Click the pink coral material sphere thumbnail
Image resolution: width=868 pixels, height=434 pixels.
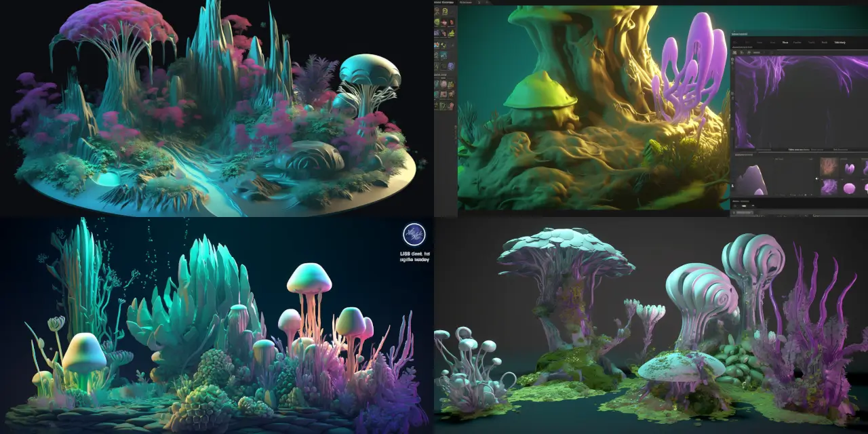click(829, 167)
